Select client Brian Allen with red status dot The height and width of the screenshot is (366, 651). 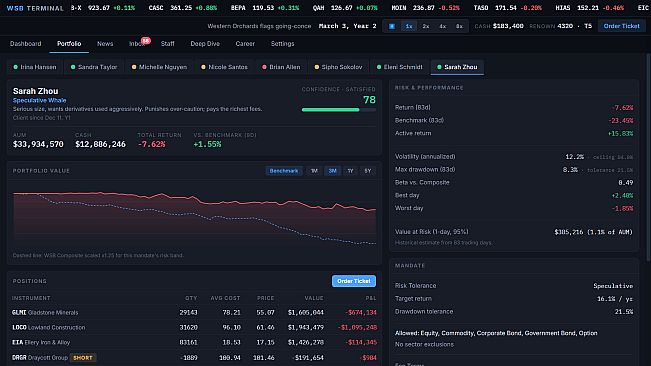(281, 67)
